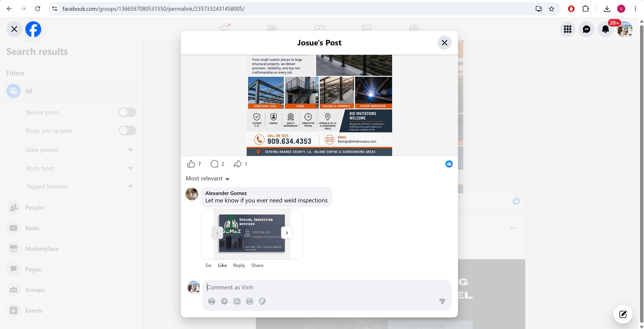
Task: Expand the Tagged location filter
Action: [x=130, y=186]
